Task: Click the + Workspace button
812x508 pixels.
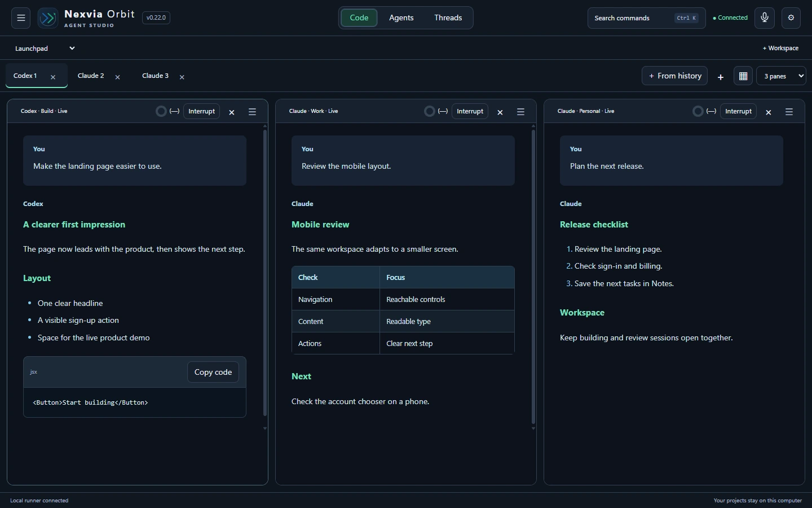Action: click(780, 48)
